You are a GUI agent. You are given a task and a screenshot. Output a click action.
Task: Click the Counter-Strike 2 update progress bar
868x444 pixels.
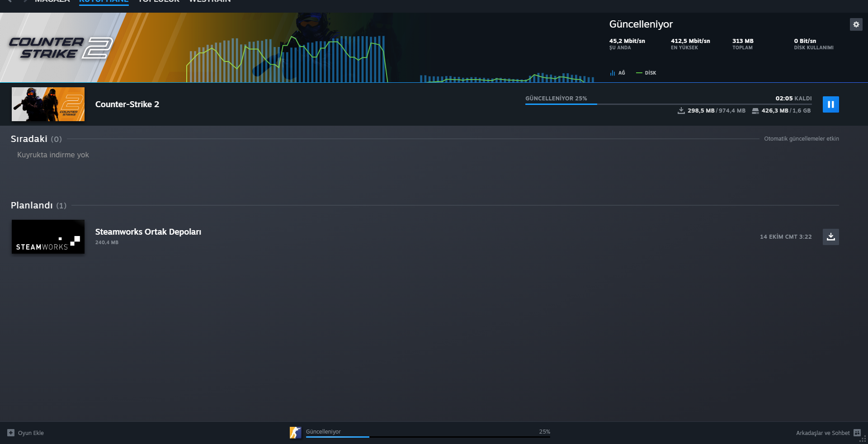(668, 104)
